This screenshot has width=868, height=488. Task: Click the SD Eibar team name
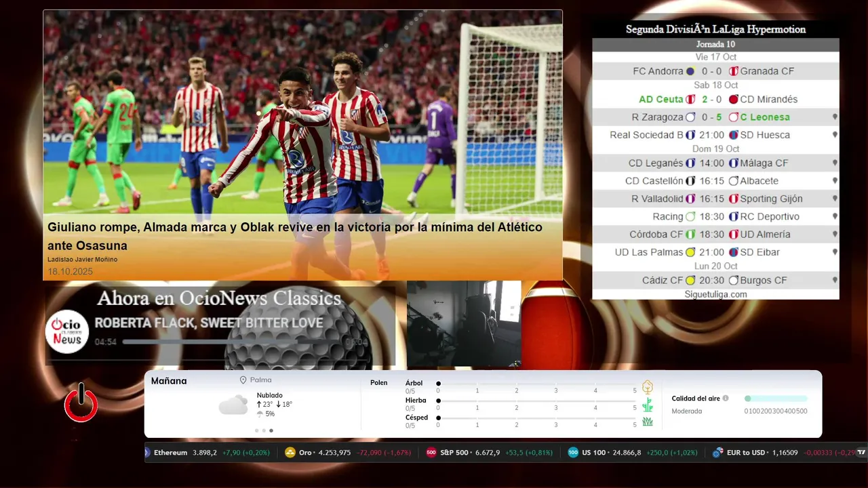point(760,252)
